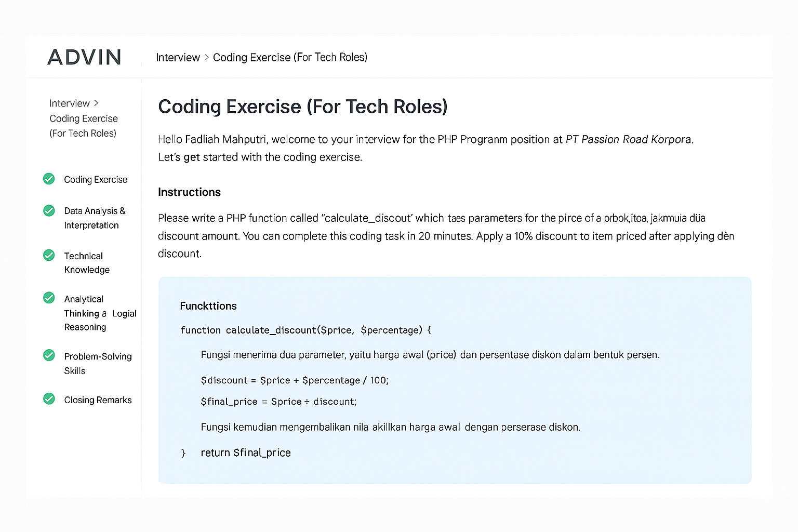Image resolution: width=798 pixels, height=532 pixels.
Task: Click the return $final_price code line
Action: (245, 453)
